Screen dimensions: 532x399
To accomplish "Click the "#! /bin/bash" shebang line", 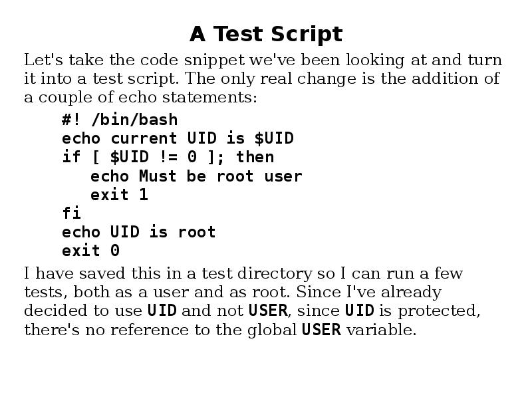I will 120,120.
